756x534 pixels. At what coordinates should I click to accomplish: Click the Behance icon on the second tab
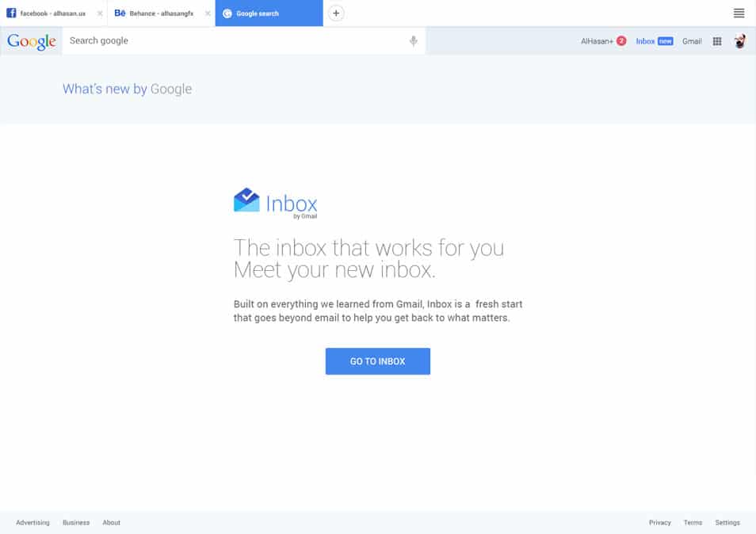[x=119, y=13]
